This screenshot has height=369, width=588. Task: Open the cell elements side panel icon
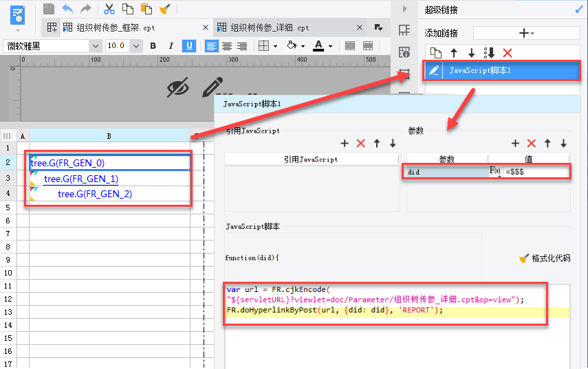[404, 30]
